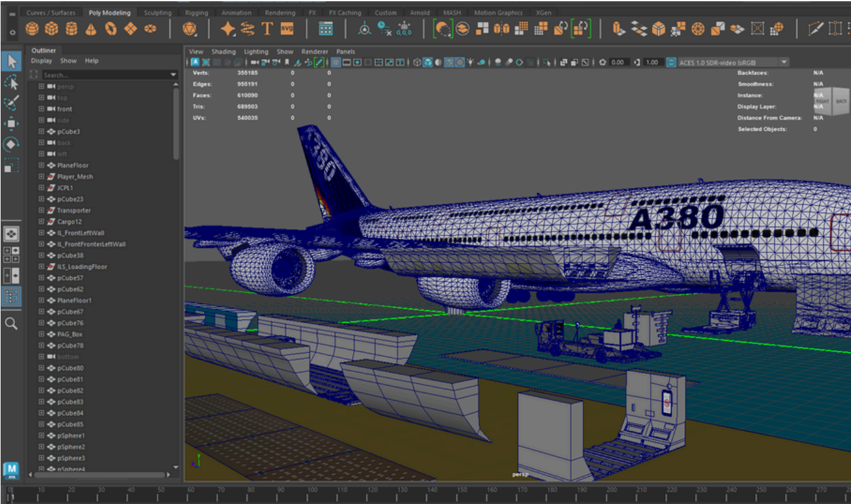851x504 pixels.
Task: Create a polygon plane from the shelf
Action: (x=131, y=29)
